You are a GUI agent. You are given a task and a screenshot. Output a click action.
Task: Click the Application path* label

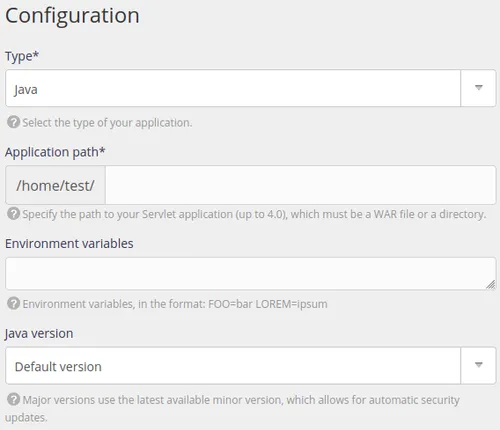point(55,152)
